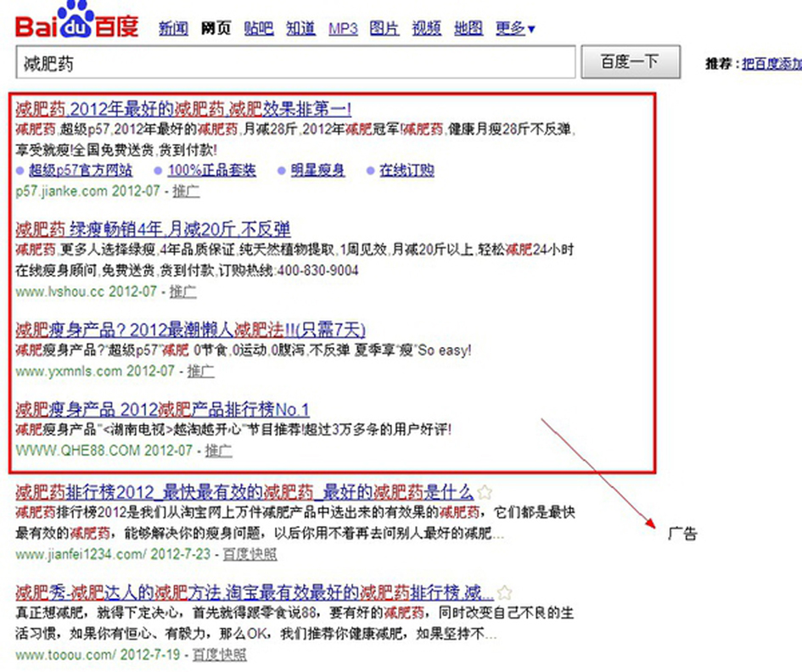Click the hotline text 400-830-9004
Viewport: 802px width, 672px height.
[x=317, y=271]
